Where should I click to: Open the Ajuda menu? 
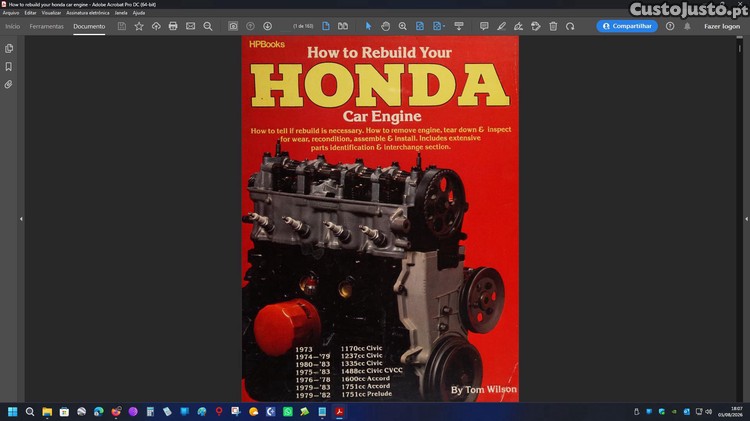(139, 13)
